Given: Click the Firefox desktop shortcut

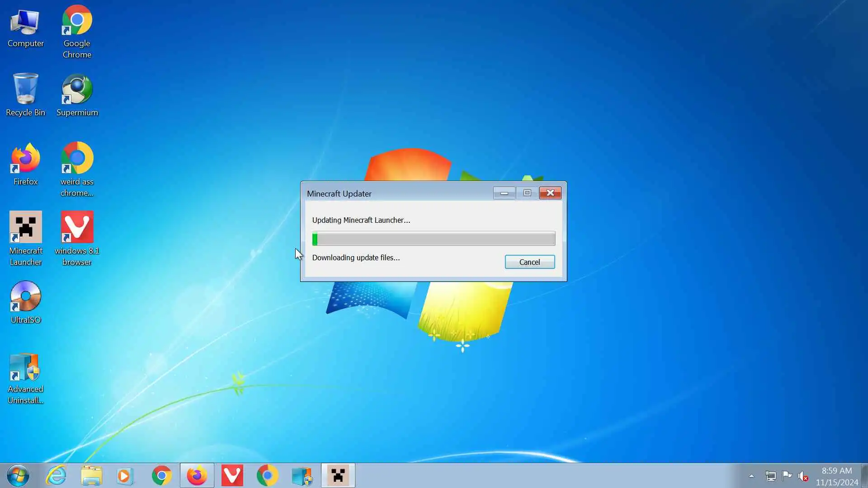Looking at the screenshot, I should click(26, 159).
